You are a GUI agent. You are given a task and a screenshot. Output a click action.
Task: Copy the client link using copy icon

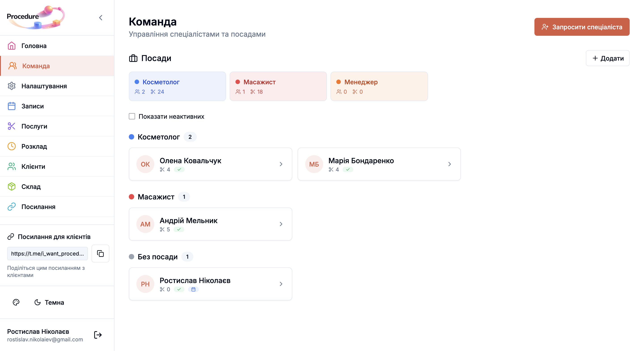100,254
